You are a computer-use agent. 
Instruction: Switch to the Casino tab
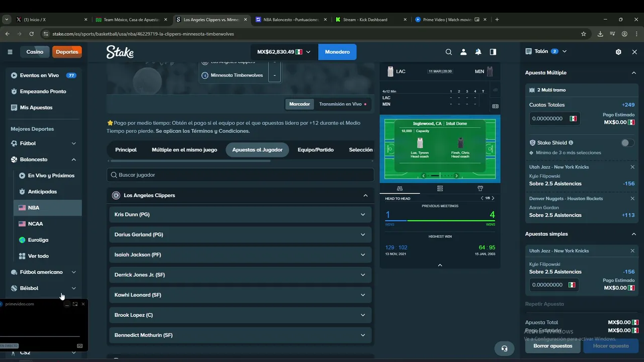click(35, 52)
